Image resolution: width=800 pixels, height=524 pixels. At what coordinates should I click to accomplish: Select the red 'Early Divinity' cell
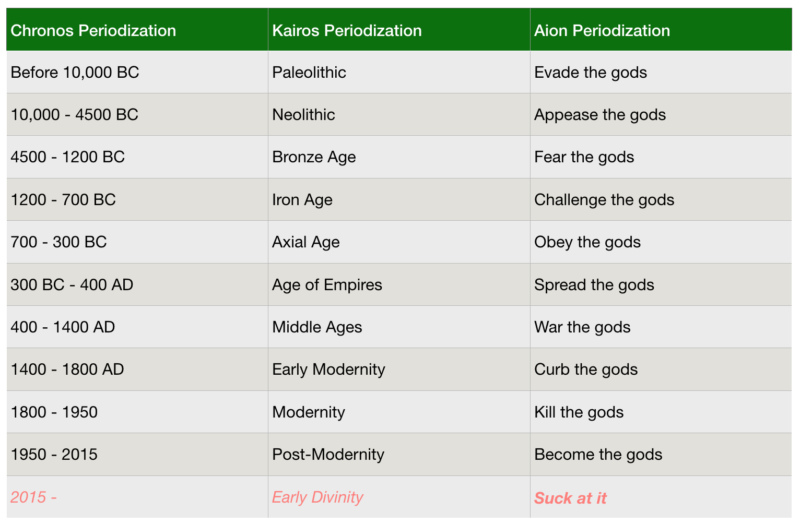point(318,497)
